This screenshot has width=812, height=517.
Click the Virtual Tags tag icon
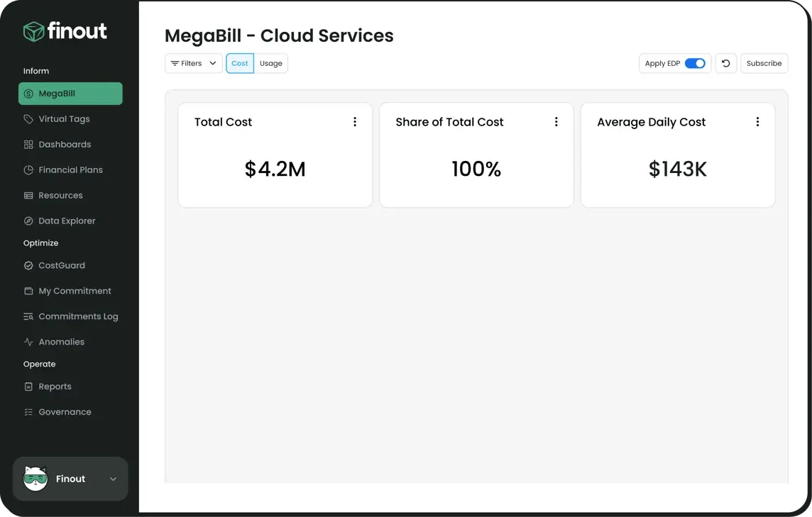pos(28,119)
